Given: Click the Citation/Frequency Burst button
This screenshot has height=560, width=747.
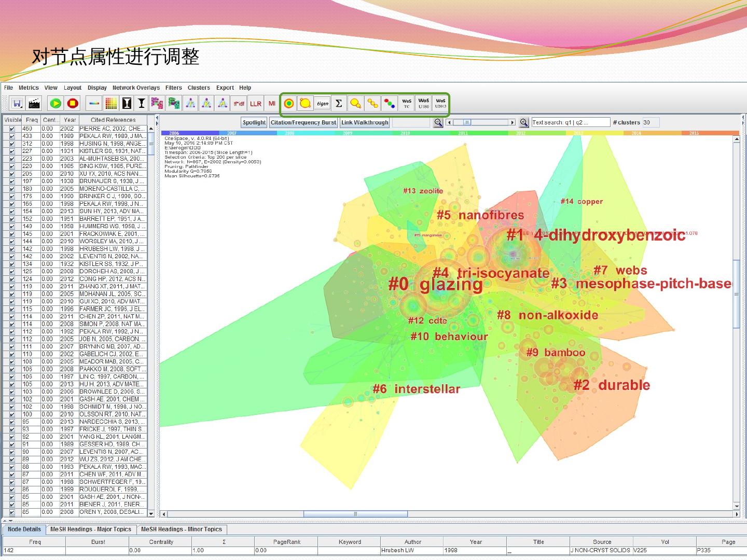Looking at the screenshot, I should [x=303, y=122].
